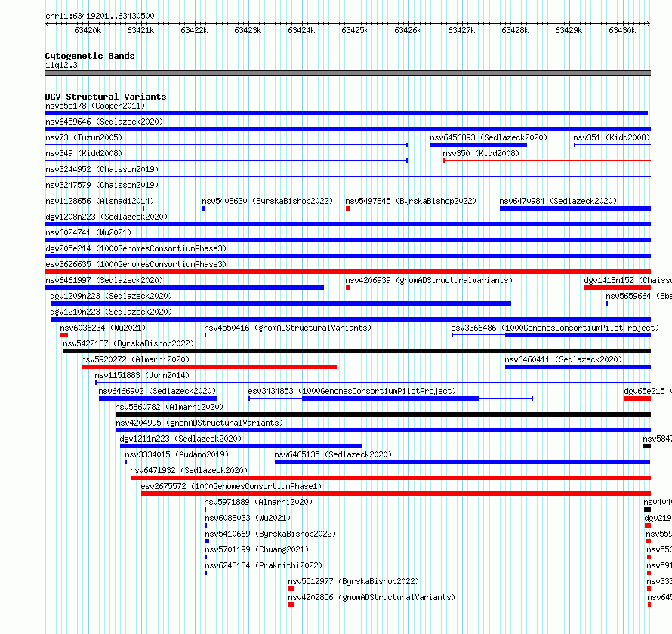This screenshot has height=634, width=672.
Task: Click the small blue nsv5408630 marker
Action: [204, 208]
